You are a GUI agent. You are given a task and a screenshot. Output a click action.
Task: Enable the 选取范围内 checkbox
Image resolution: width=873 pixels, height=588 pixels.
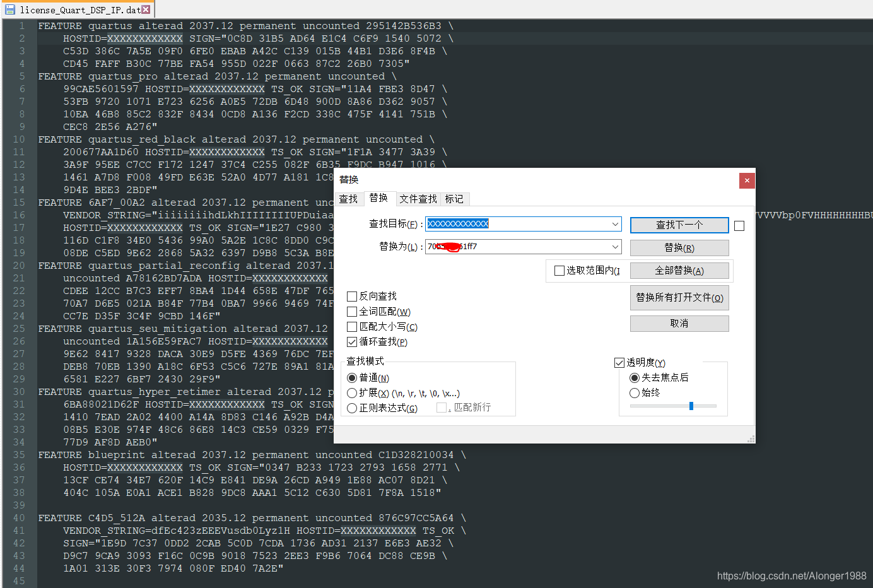[559, 271]
